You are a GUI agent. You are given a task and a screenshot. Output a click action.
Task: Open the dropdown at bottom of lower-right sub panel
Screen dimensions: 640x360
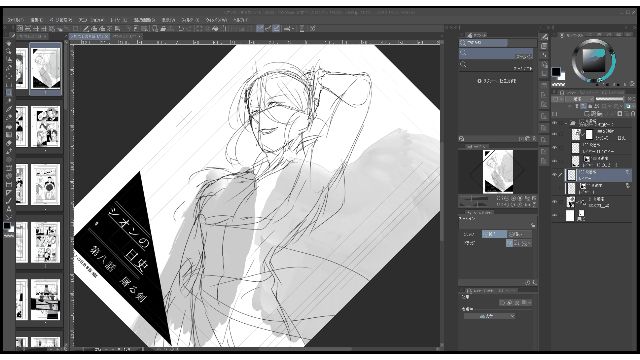pos(489,316)
